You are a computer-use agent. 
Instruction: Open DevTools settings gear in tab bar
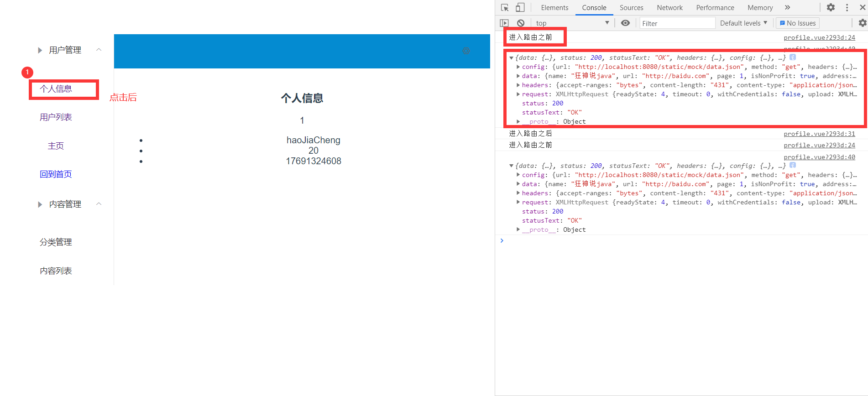(831, 8)
